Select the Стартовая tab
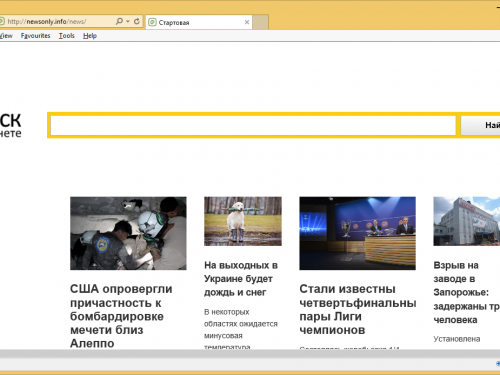Viewport: 500px width, 375px height. tap(199, 22)
